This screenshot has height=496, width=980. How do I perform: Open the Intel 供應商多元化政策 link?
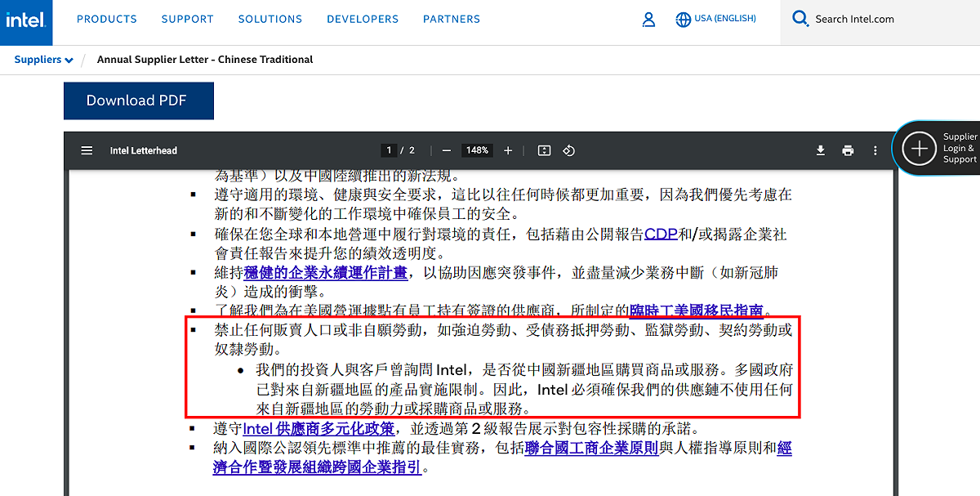point(318,428)
